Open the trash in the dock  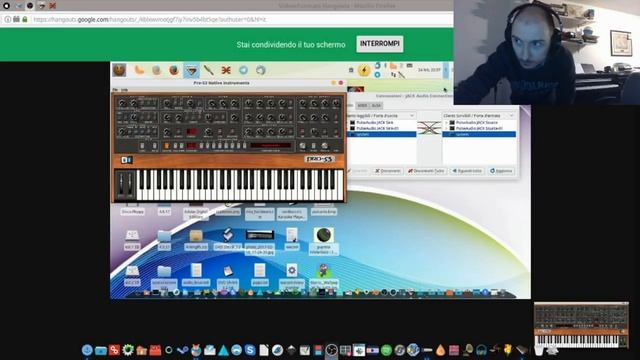click(x=539, y=350)
